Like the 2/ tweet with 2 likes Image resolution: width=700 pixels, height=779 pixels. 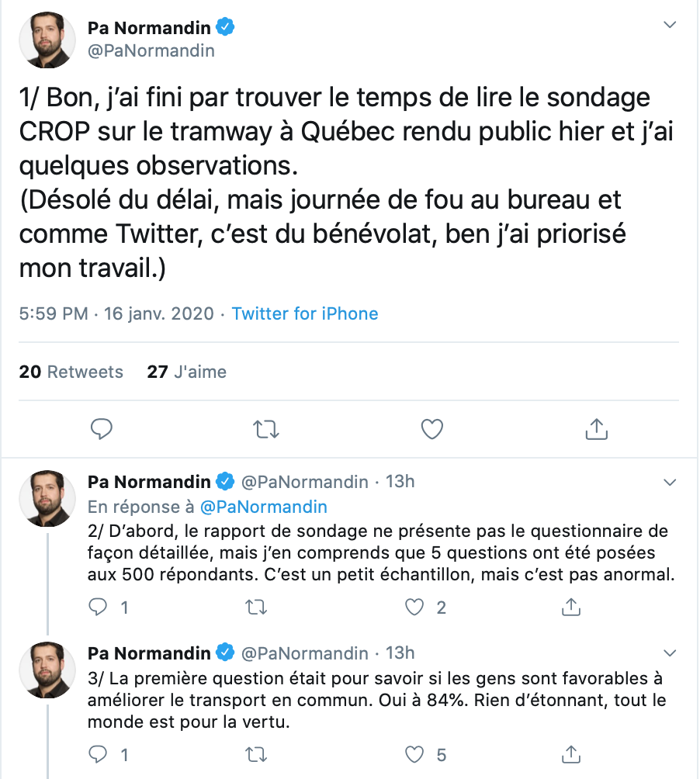click(x=414, y=607)
